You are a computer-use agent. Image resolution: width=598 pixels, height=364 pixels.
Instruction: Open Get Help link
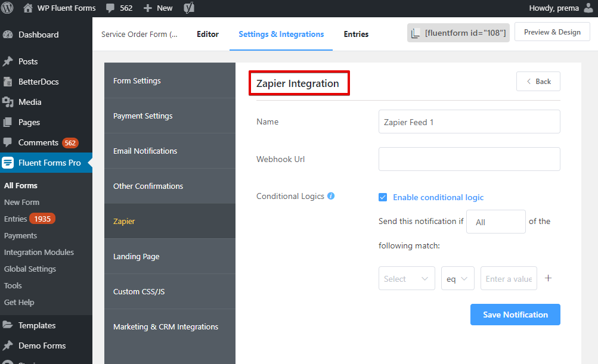(x=19, y=302)
